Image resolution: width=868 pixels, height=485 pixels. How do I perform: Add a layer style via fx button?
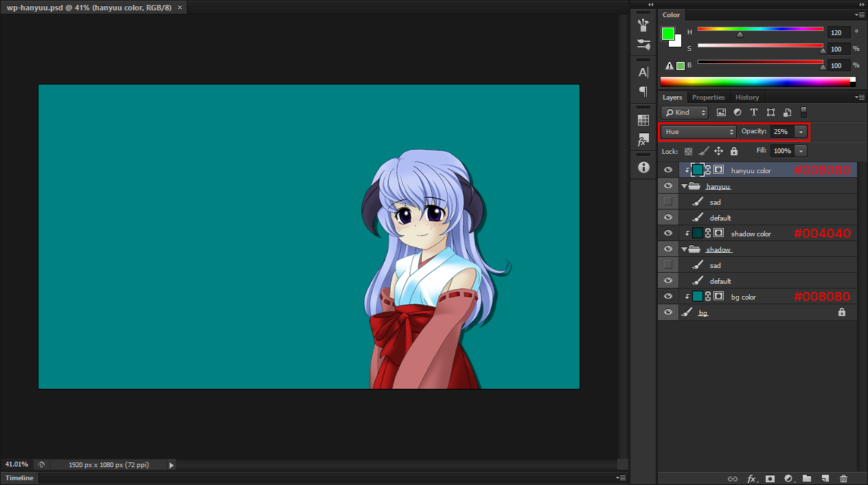pos(752,478)
